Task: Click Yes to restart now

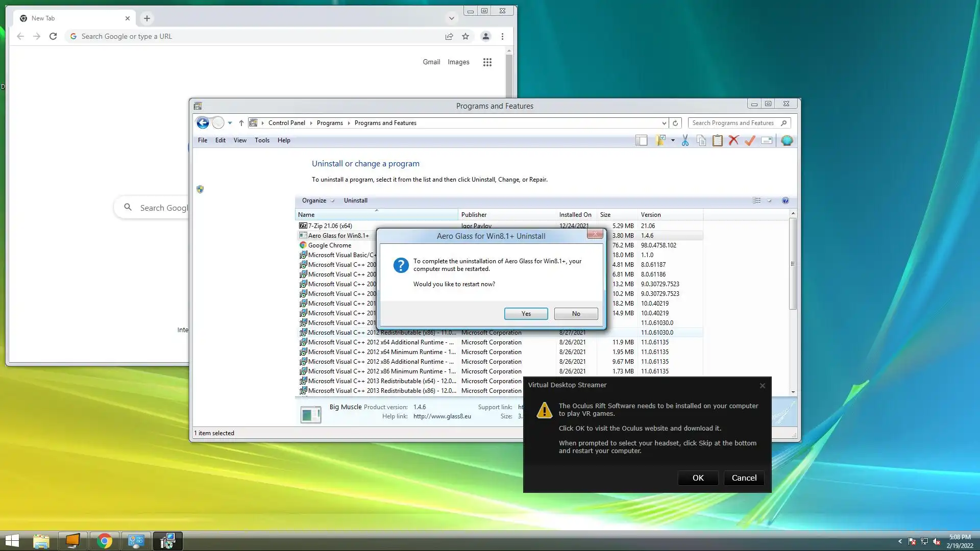Action: [526, 314]
